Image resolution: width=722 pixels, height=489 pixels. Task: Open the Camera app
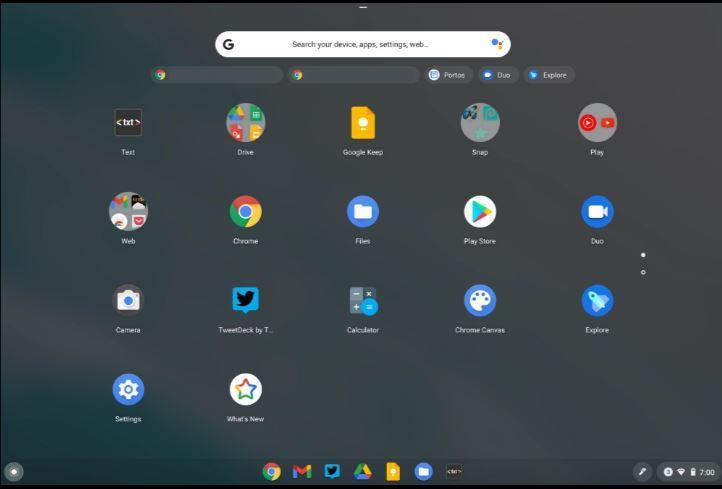tap(128, 301)
